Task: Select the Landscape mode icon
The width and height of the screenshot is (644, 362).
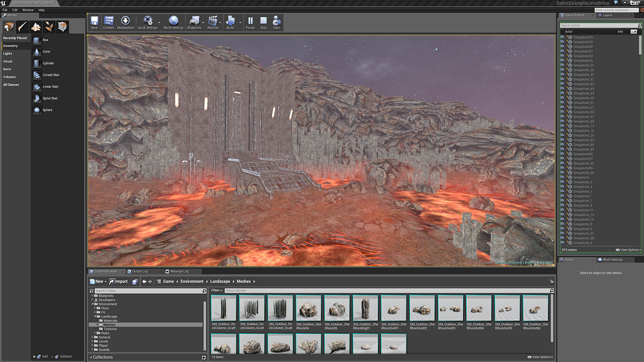Action: (36, 27)
